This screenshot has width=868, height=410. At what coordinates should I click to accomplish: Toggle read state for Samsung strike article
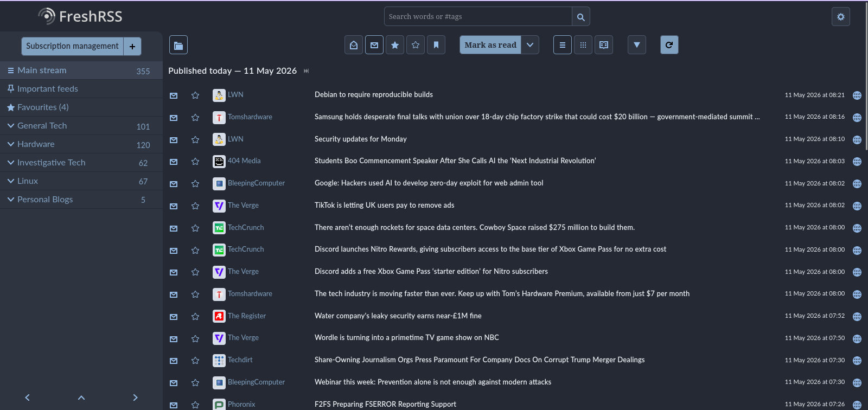(174, 118)
